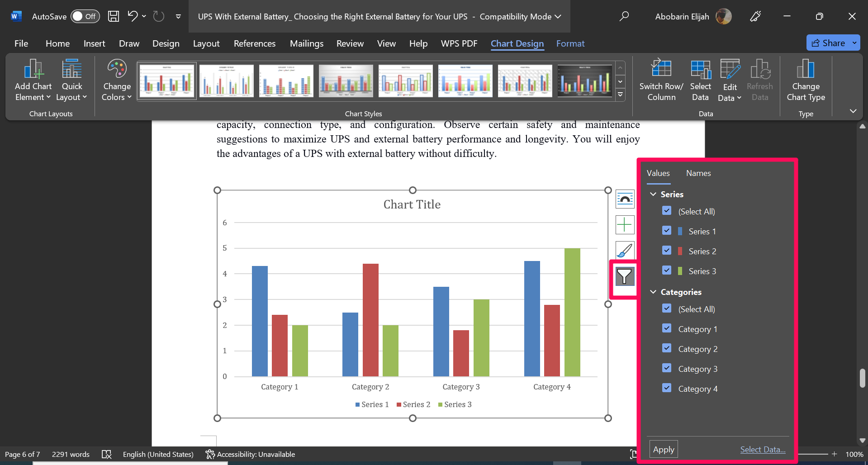Switch to the Names tab in filter panel
Screen dimensions: 868x465
(x=698, y=173)
